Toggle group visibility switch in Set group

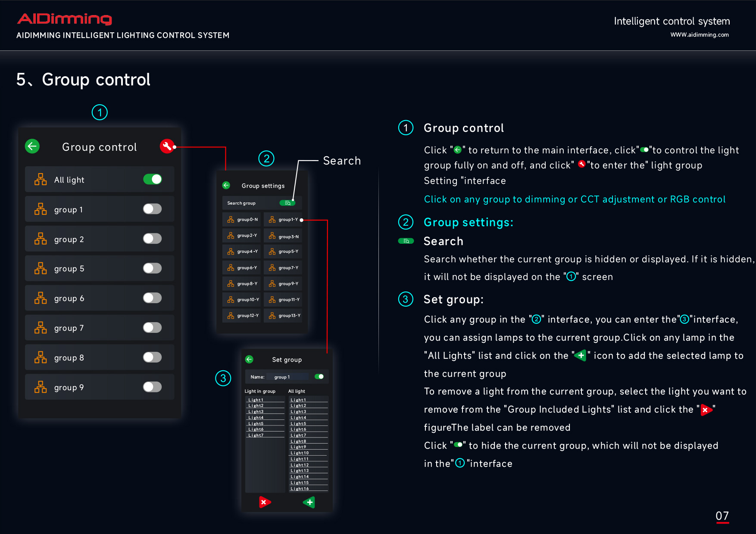[x=319, y=377]
